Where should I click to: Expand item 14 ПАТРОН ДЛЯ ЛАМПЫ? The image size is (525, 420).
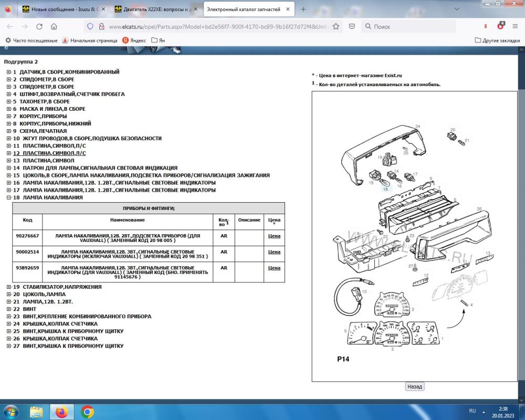point(9,168)
